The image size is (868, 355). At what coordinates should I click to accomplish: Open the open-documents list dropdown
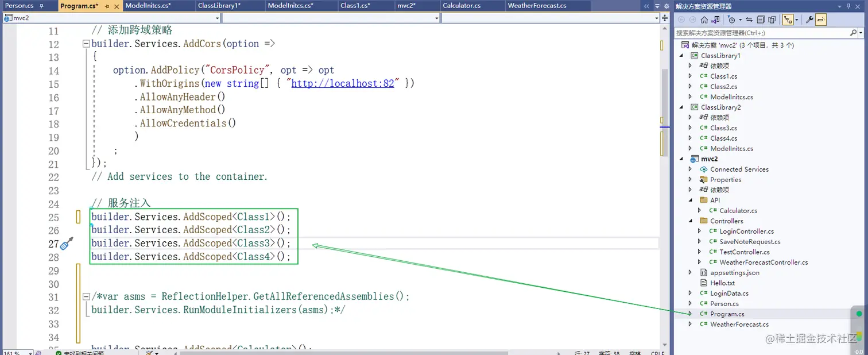657,6
